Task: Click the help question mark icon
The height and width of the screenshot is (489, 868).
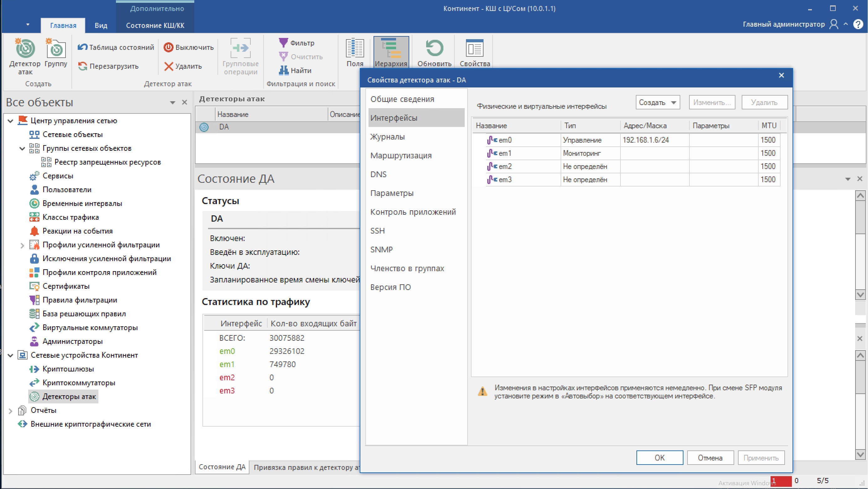Action: click(x=858, y=24)
